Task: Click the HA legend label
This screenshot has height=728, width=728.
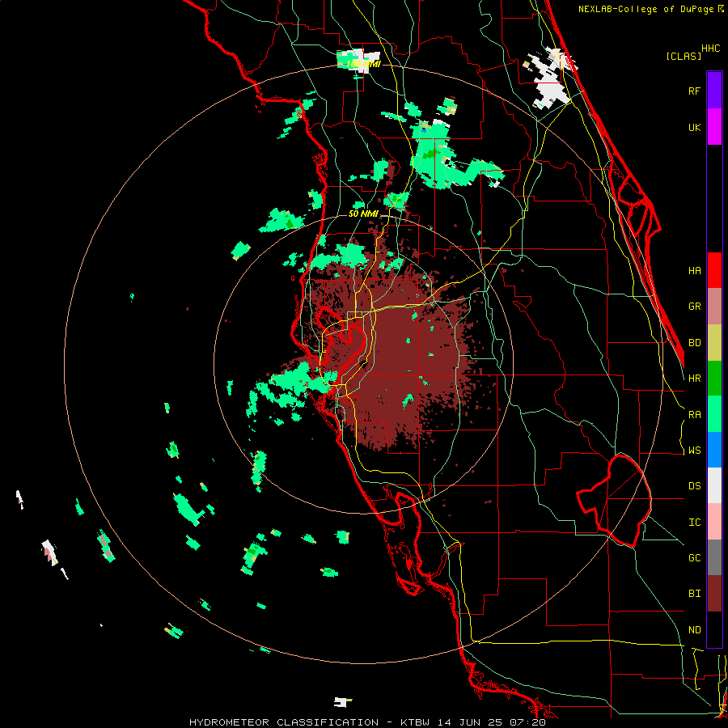Action: (694, 271)
